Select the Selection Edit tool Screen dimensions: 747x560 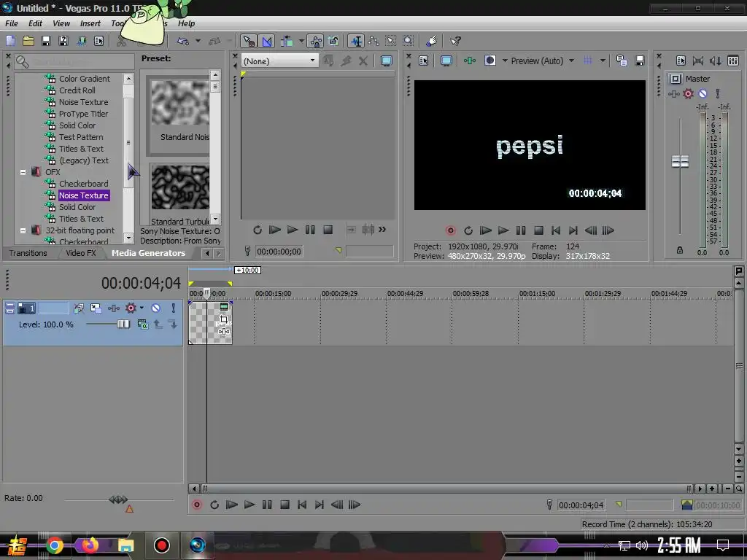(x=391, y=41)
